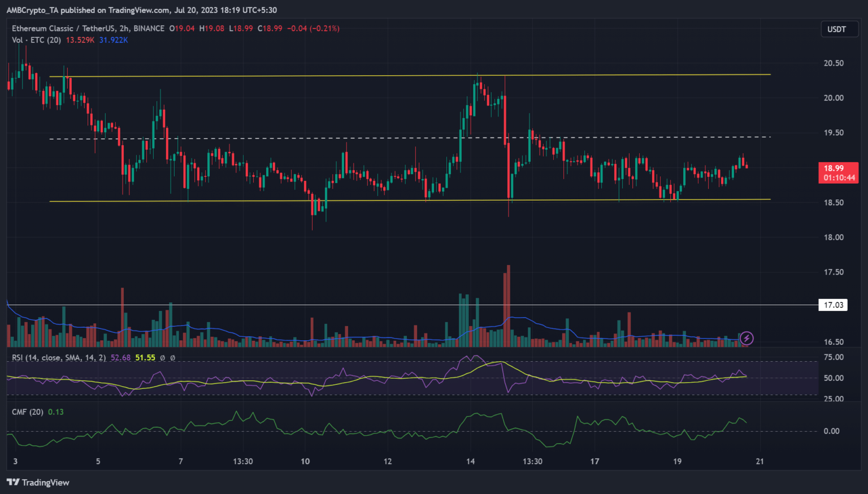Open the USDT currency selector
Screen dimensions: 868x494
pos(836,29)
